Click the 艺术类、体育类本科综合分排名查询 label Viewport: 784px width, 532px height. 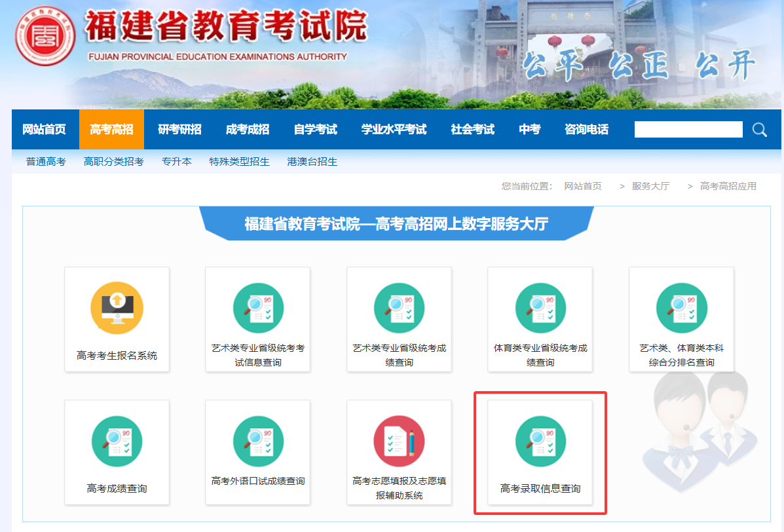coord(682,355)
